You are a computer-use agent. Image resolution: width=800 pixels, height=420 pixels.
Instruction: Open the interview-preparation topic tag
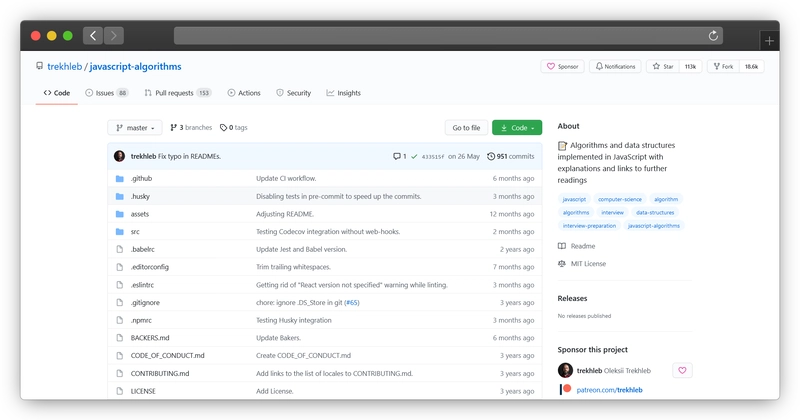589,226
